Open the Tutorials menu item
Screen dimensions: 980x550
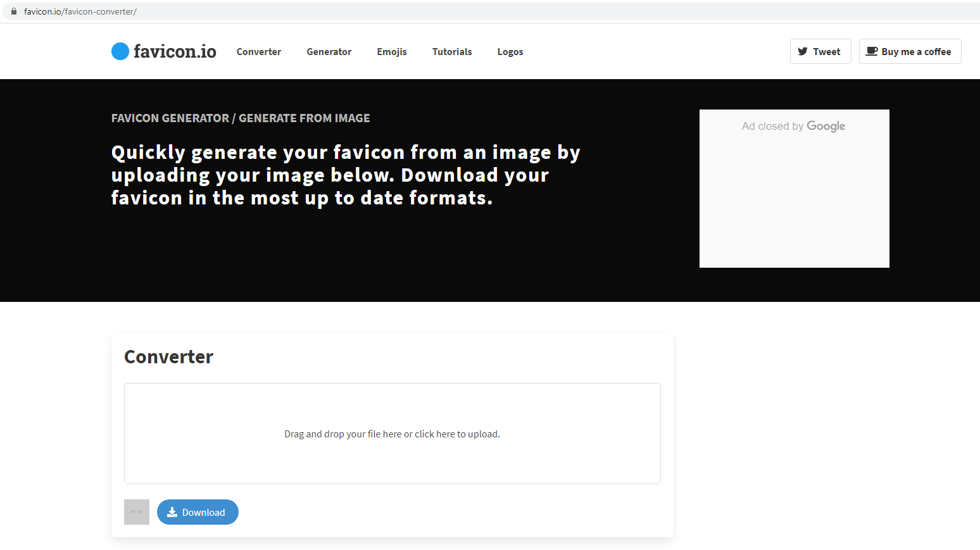pyautogui.click(x=452, y=52)
